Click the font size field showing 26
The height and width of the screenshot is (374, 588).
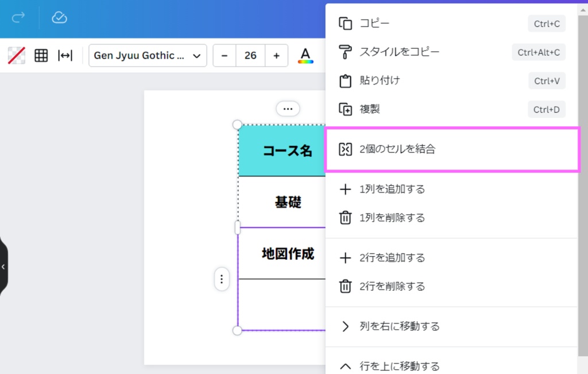250,56
